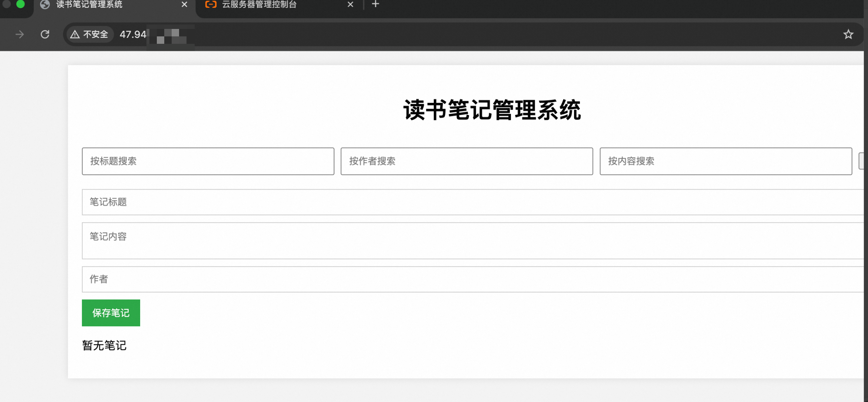The image size is (868, 402).
Task: Click the browser forward arrow
Action: [20, 35]
